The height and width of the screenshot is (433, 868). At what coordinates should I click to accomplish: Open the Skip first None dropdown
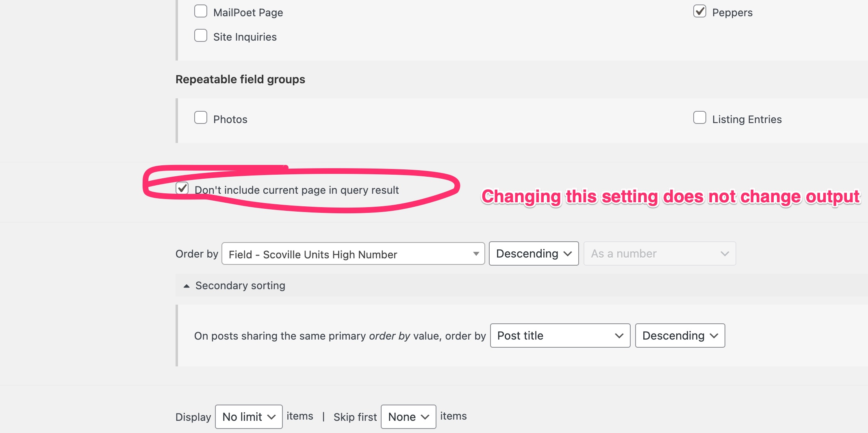(408, 417)
